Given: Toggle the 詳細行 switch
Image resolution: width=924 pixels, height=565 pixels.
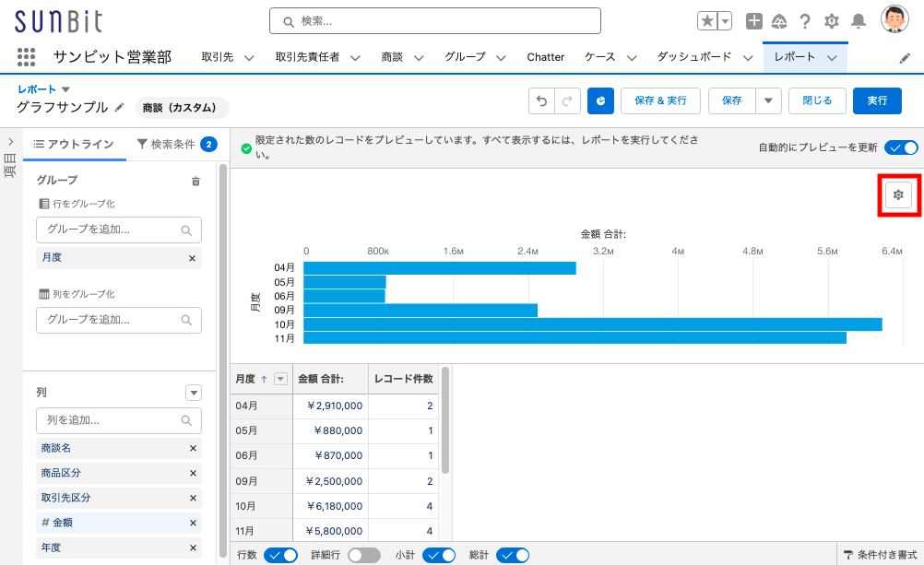Looking at the screenshot, I should point(364,555).
